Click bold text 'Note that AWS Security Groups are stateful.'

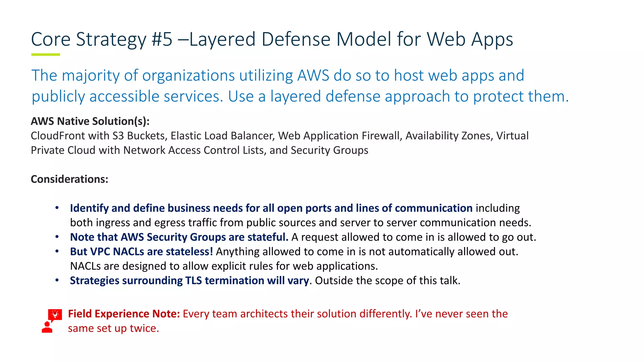[179, 237]
